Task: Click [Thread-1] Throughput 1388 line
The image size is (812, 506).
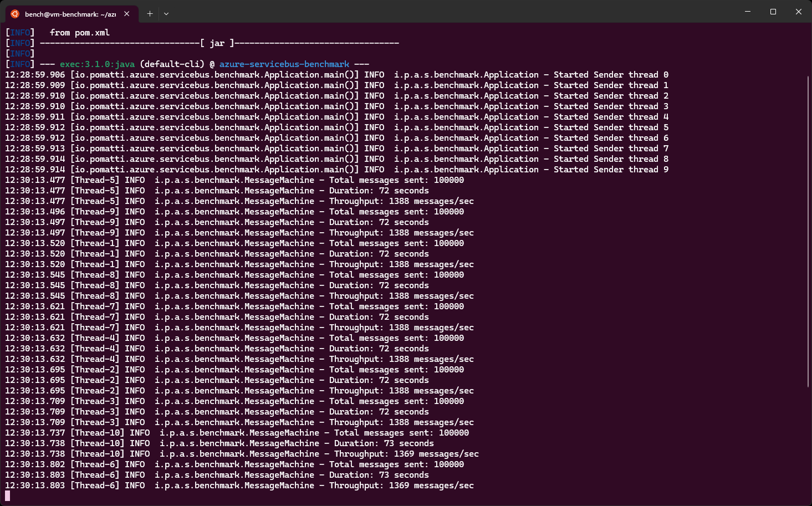Action: pyautogui.click(x=239, y=264)
